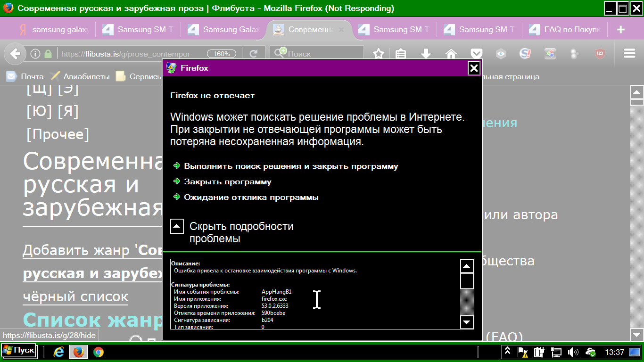The height and width of the screenshot is (362, 644).
Task: Bookmark this page with the star icon
Action: (x=378, y=54)
